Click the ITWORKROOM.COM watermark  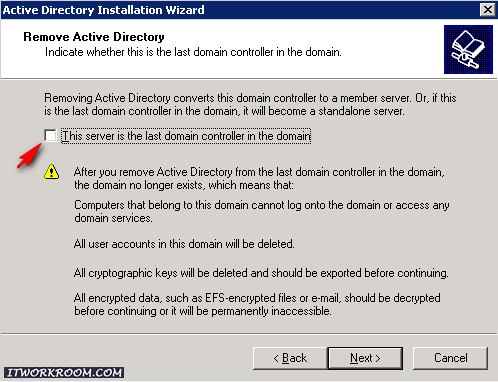tap(64, 373)
